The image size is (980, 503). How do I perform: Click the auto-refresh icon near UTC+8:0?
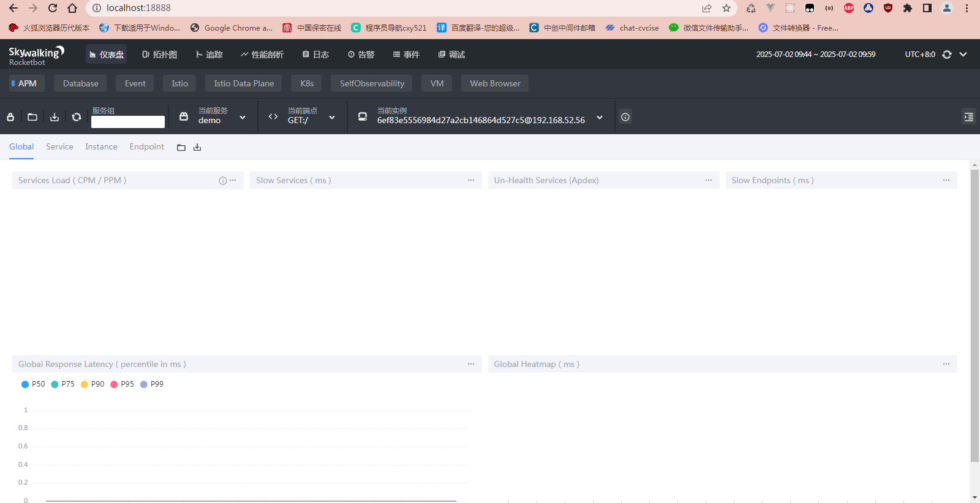coord(947,55)
